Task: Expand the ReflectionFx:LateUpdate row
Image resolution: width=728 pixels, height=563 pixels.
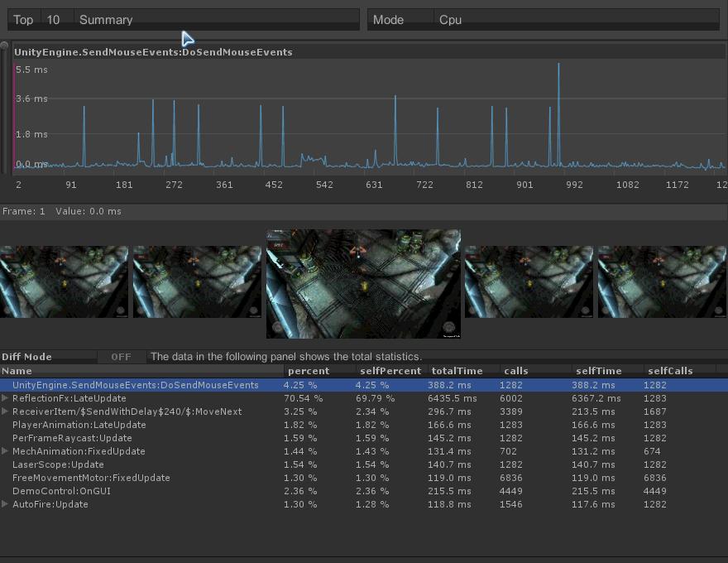Action: click(5, 398)
